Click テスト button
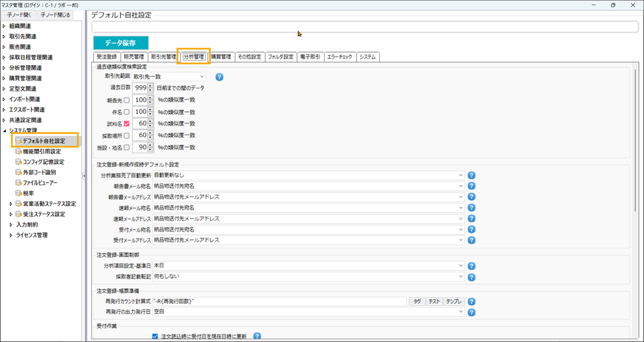This screenshot has height=342, width=644. 435,301
